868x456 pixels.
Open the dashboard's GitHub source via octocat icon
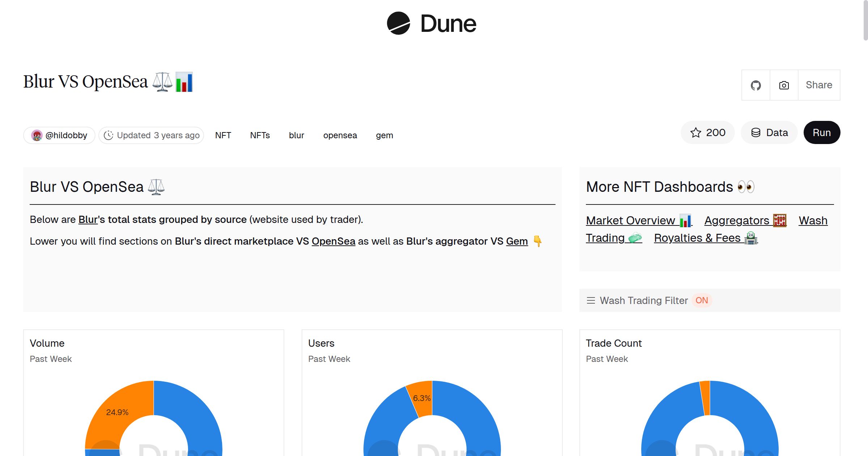coord(756,85)
